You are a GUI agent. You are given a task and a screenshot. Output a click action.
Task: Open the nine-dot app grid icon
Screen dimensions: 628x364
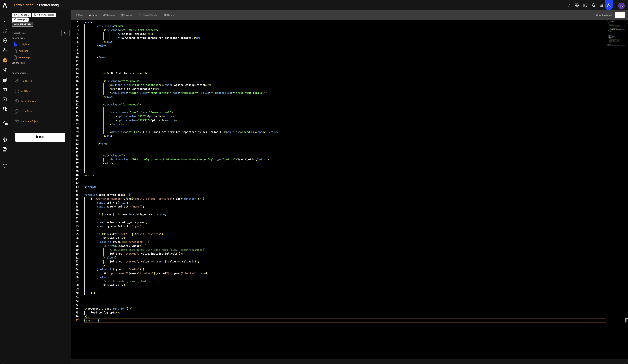tap(601, 5)
